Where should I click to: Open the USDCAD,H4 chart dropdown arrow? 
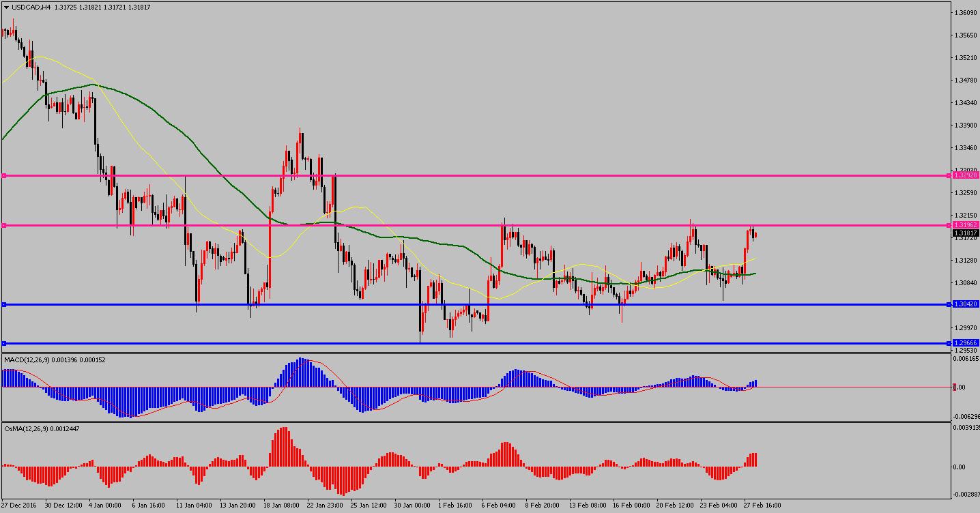pyautogui.click(x=6, y=8)
